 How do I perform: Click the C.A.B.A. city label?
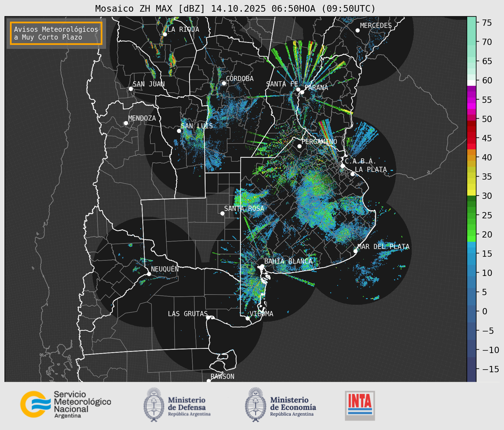tap(361, 161)
